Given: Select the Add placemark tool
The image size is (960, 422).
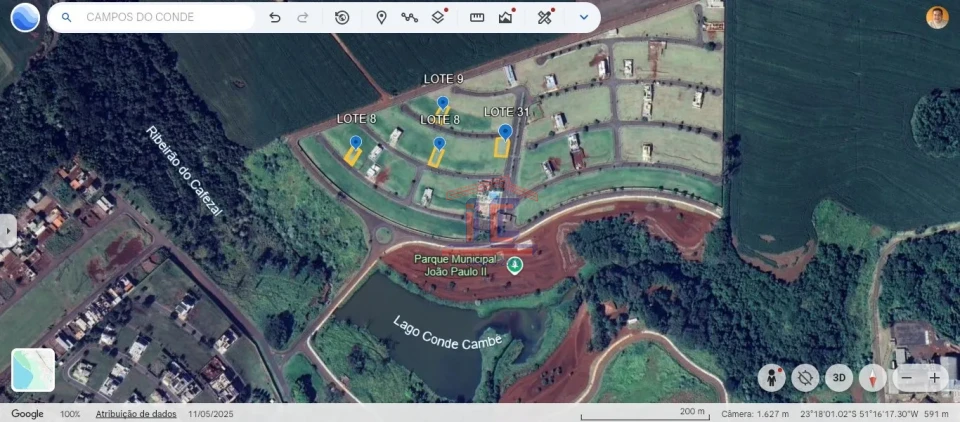Looking at the screenshot, I should (381, 17).
